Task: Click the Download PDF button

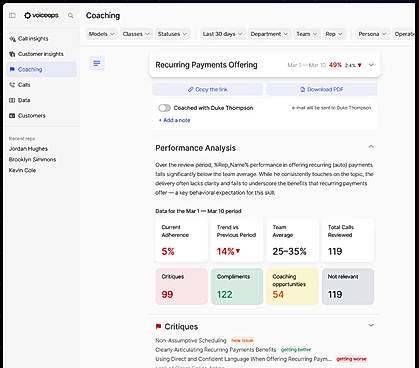Action: click(x=322, y=89)
